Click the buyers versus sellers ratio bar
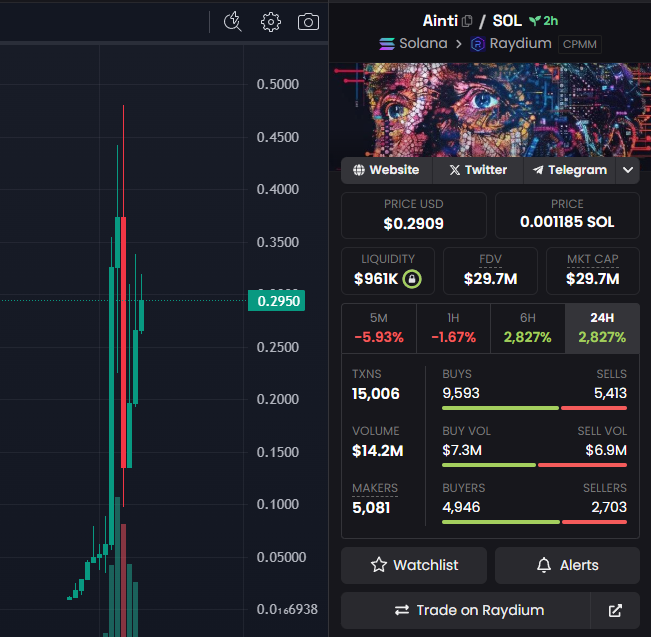Screen dimensions: 651x637 (x=534, y=522)
